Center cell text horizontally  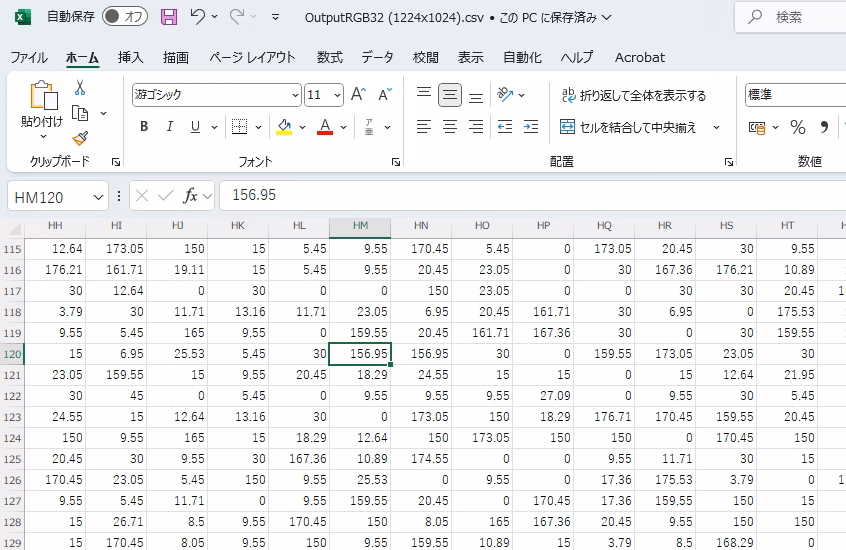[450, 127]
